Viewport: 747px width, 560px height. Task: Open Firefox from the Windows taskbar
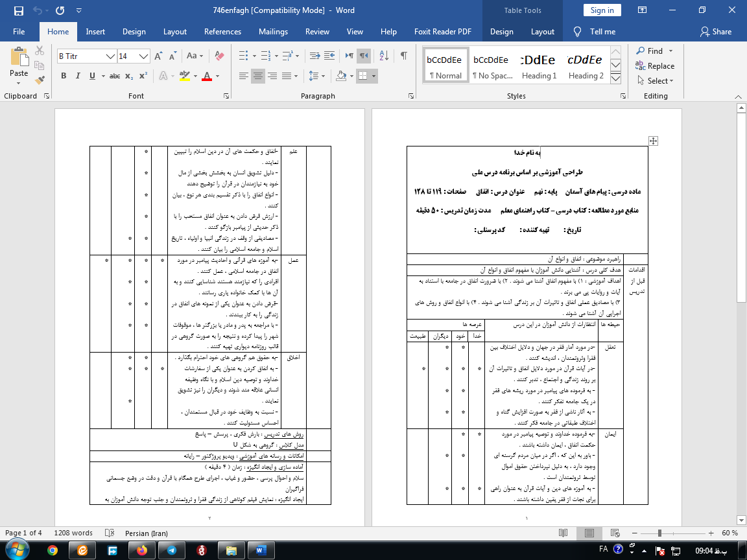coord(142,550)
